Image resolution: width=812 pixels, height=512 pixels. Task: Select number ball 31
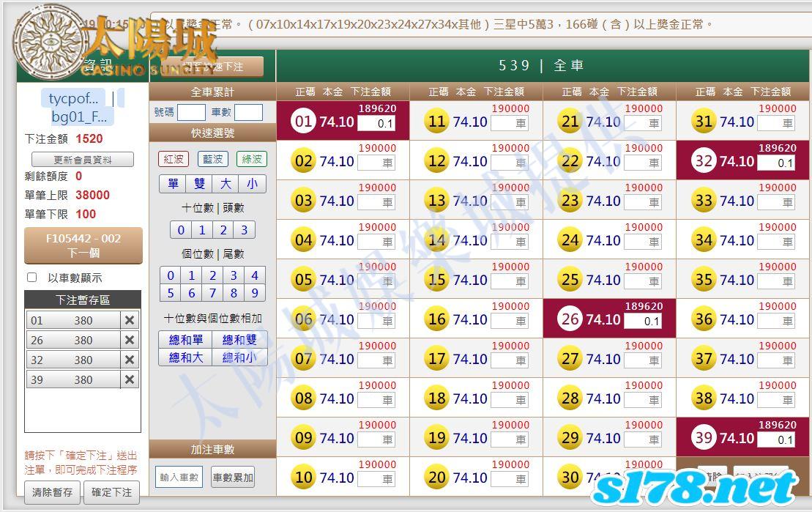tap(704, 122)
